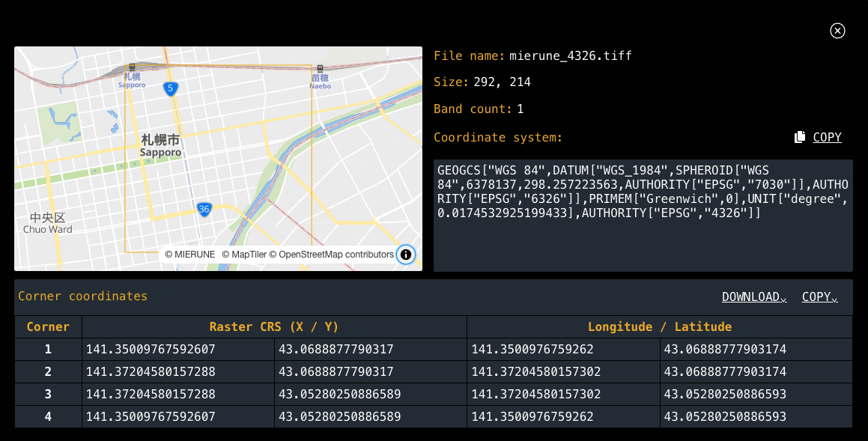Select the GEOGCS WGS 84 text block

(643, 192)
